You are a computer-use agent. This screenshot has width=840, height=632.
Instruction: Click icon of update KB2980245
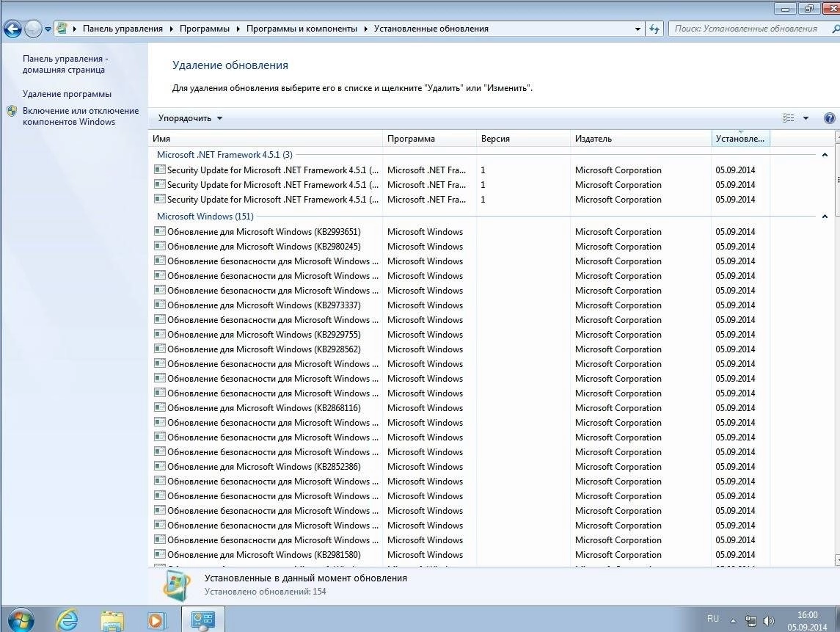tap(159, 246)
